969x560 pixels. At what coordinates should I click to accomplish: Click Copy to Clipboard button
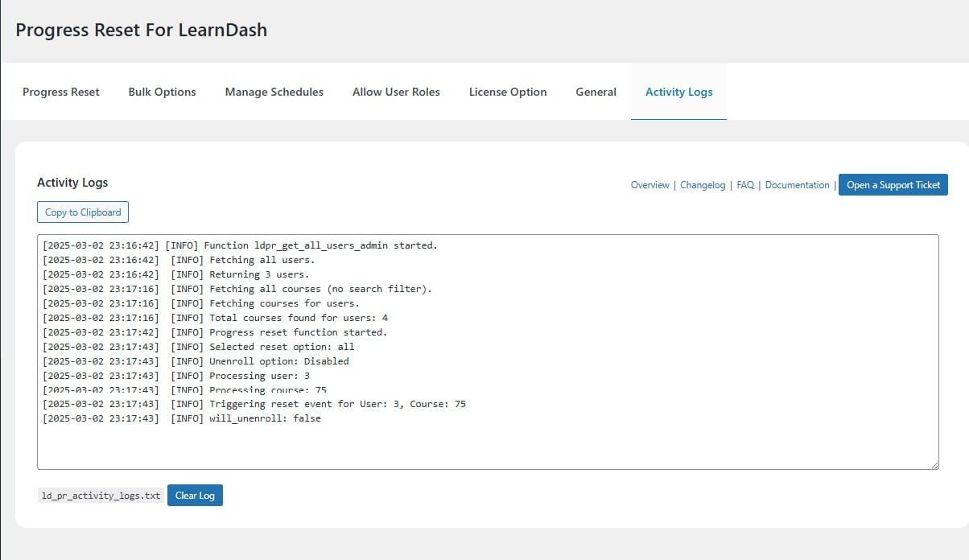(83, 212)
